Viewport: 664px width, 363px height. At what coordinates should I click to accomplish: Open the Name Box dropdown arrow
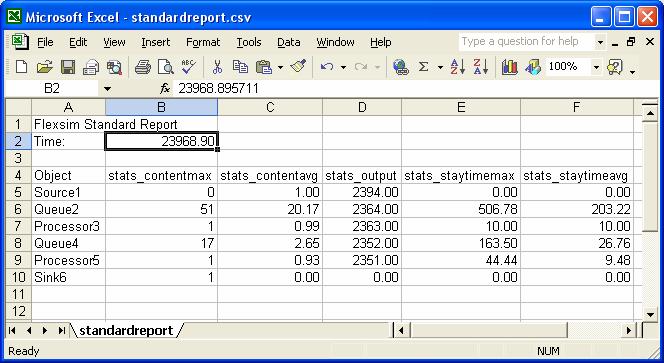[x=107, y=89]
